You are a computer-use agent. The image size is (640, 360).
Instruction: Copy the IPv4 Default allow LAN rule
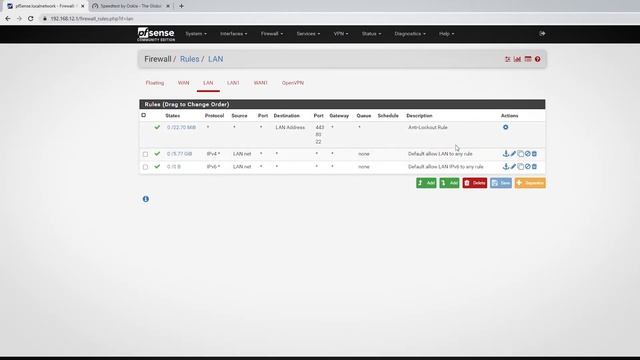click(x=520, y=154)
